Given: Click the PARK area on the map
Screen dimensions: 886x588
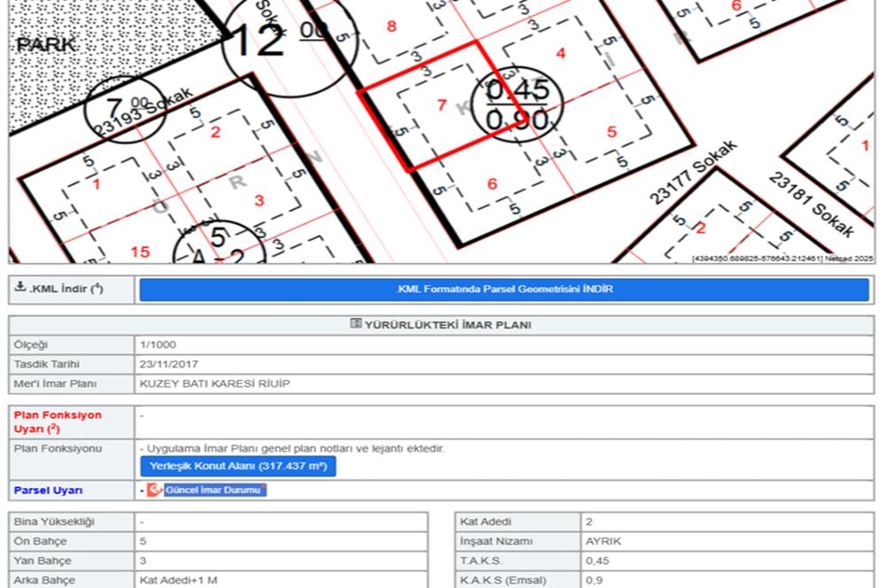Looking at the screenshot, I should (x=46, y=44).
